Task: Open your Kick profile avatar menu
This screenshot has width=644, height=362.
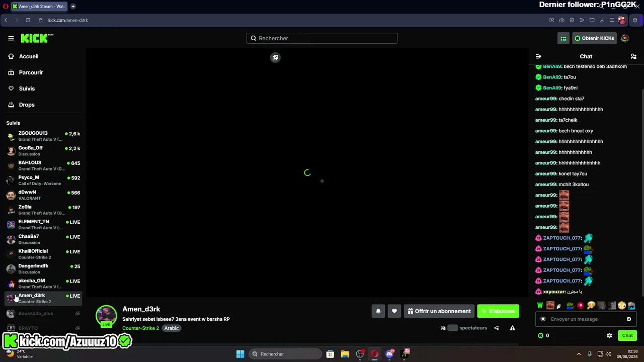Action: [x=625, y=38]
